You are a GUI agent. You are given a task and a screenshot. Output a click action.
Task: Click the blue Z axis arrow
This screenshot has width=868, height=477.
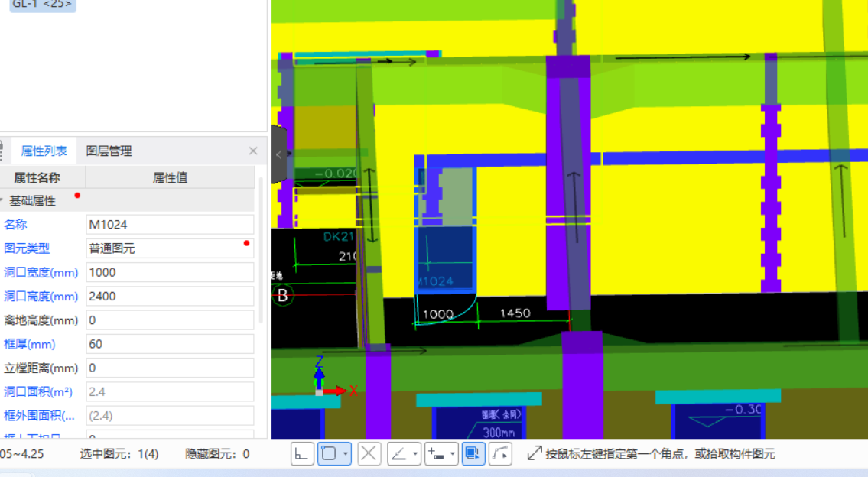pos(319,374)
